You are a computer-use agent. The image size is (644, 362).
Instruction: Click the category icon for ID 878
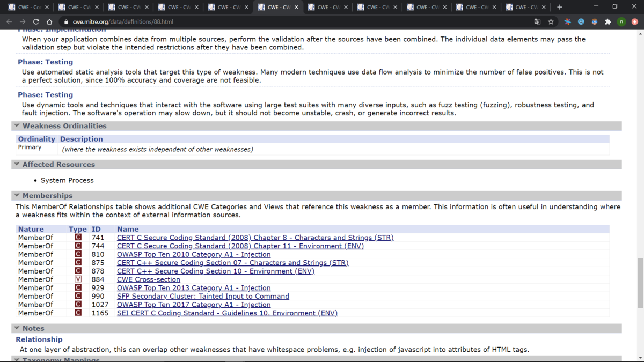point(78,271)
